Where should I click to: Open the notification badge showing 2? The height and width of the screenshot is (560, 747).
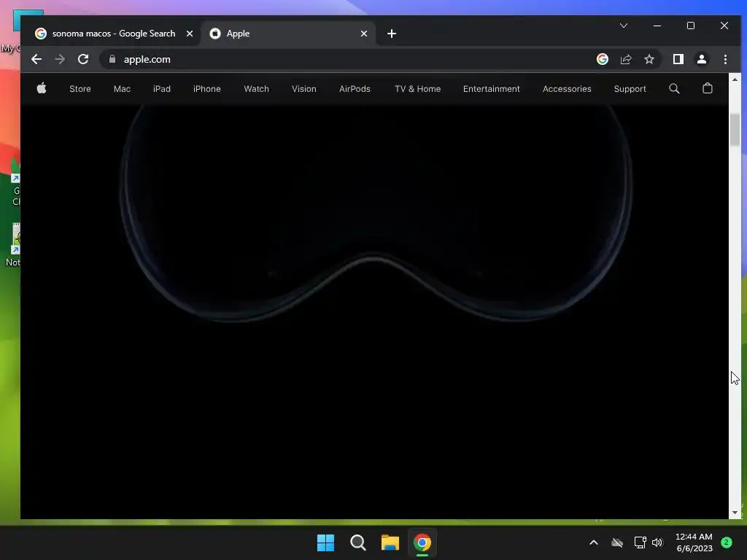click(727, 542)
